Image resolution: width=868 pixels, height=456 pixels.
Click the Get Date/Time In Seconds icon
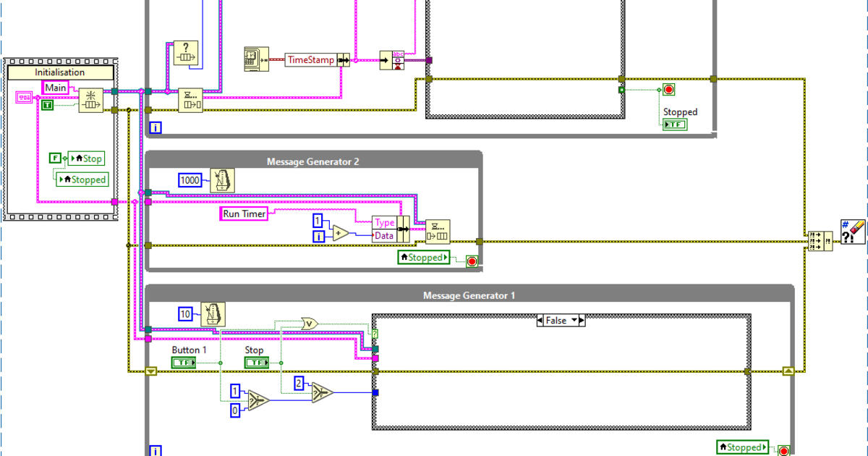click(x=258, y=58)
